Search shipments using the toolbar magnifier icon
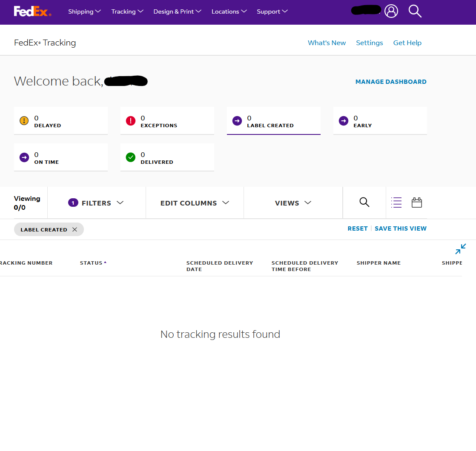The height and width of the screenshot is (451, 476). pos(364,203)
